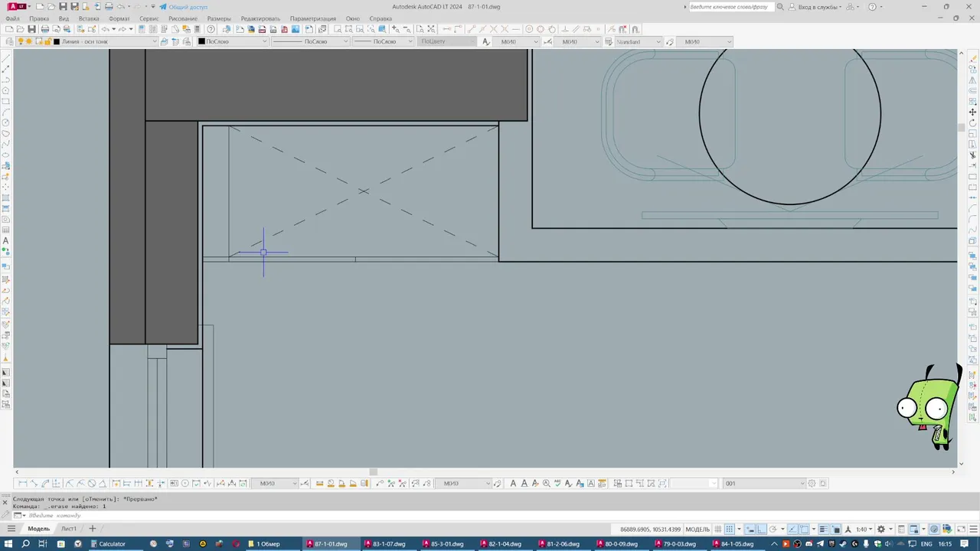Toggle snap mode in status bar
This screenshot has height=551, width=980.
click(729, 529)
